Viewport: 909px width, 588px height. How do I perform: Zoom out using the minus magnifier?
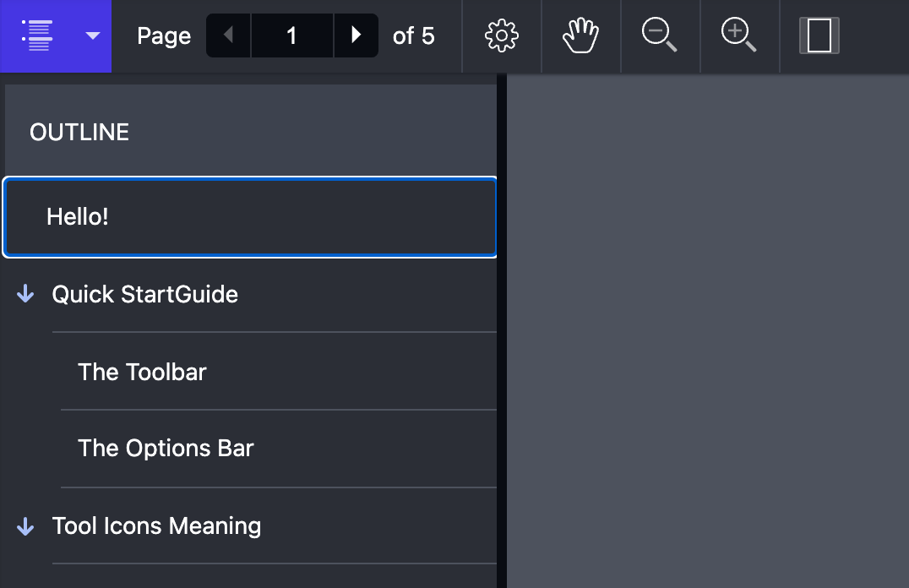[x=659, y=35]
